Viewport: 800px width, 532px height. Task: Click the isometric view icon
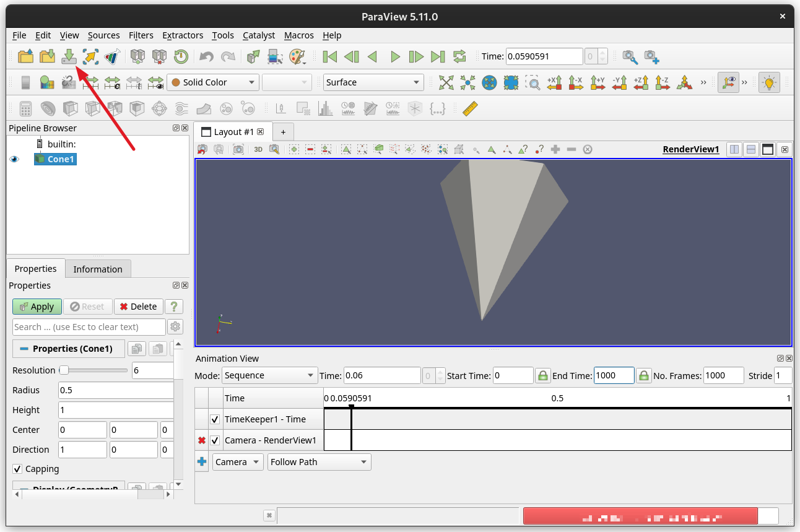(684, 82)
